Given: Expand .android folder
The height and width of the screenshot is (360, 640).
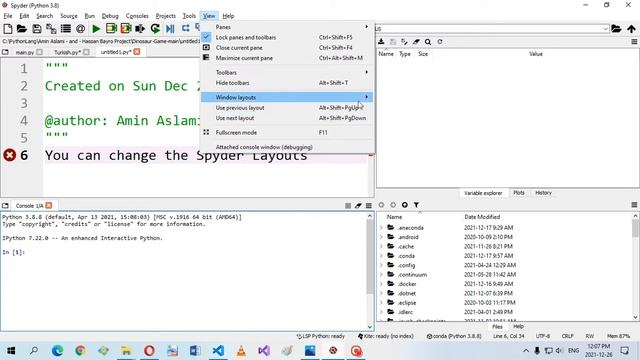Looking at the screenshot, I should pyautogui.click(x=381, y=237).
